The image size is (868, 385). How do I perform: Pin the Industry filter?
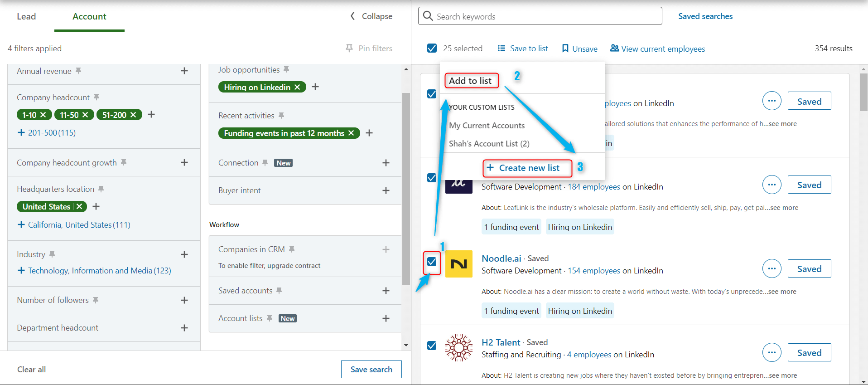(52, 254)
